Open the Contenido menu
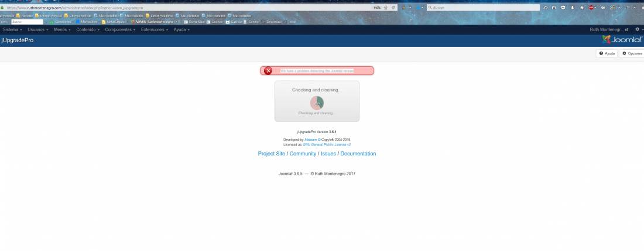The height and width of the screenshot is (251, 644). (x=88, y=30)
